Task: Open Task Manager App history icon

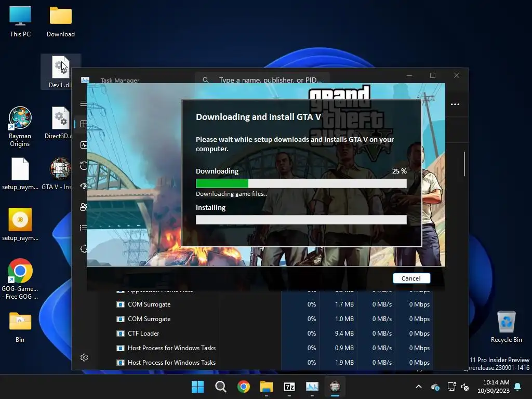Action: pos(84,166)
